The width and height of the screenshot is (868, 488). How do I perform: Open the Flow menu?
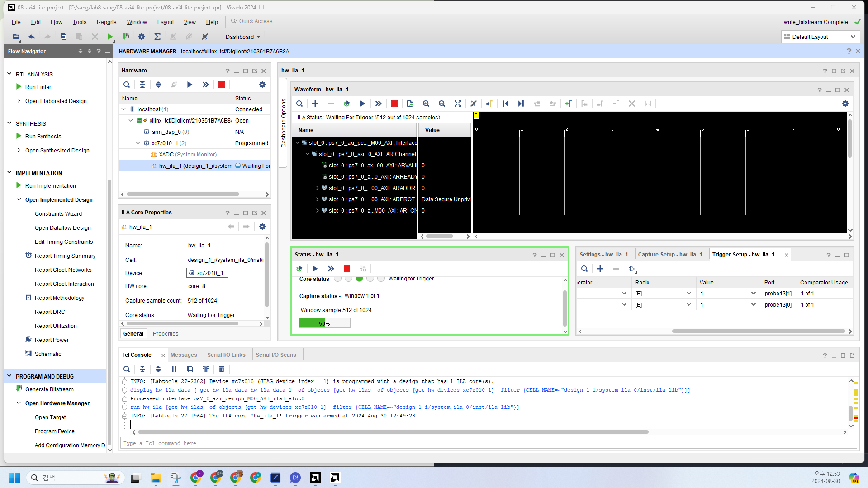click(x=57, y=22)
